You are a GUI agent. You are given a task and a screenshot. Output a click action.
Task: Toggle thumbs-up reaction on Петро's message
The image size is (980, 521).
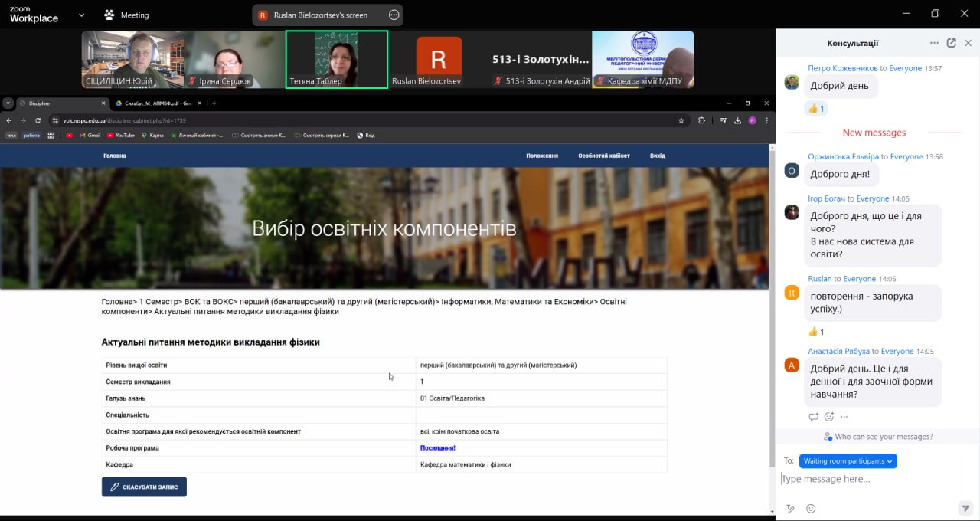coord(816,109)
